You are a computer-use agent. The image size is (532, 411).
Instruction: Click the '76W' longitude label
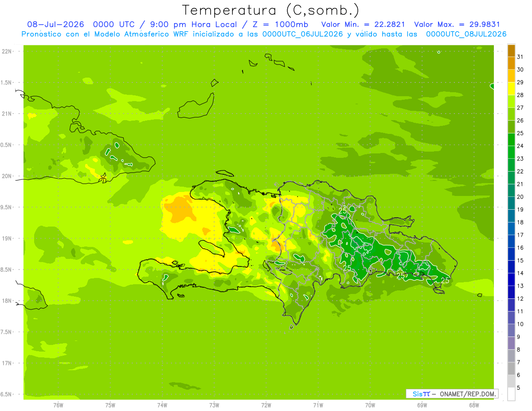[x=58, y=405]
